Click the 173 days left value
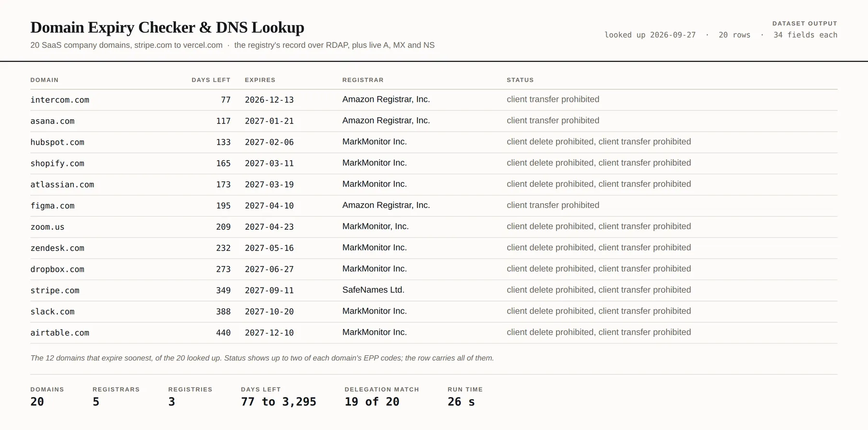Image resolution: width=868 pixels, height=430 pixels. click(223, 185)
